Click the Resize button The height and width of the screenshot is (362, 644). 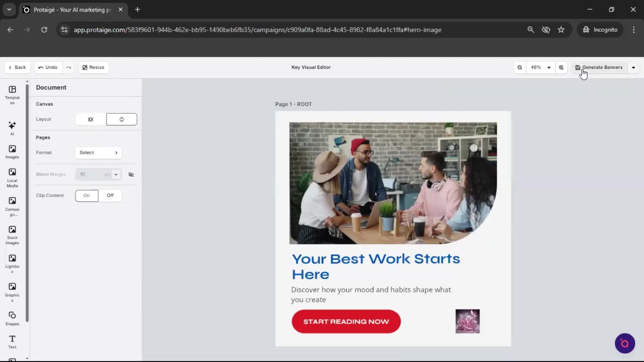click(x=94, y=67)
